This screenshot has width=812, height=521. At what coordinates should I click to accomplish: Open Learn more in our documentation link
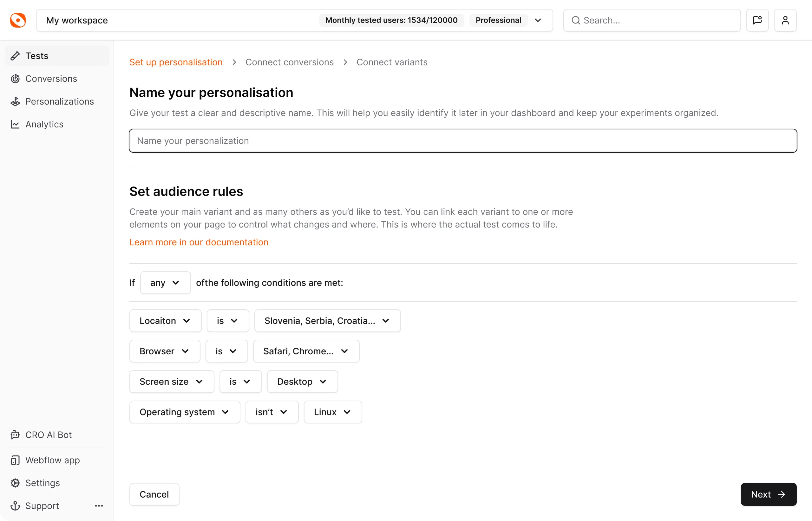click(x=199, y=242)
